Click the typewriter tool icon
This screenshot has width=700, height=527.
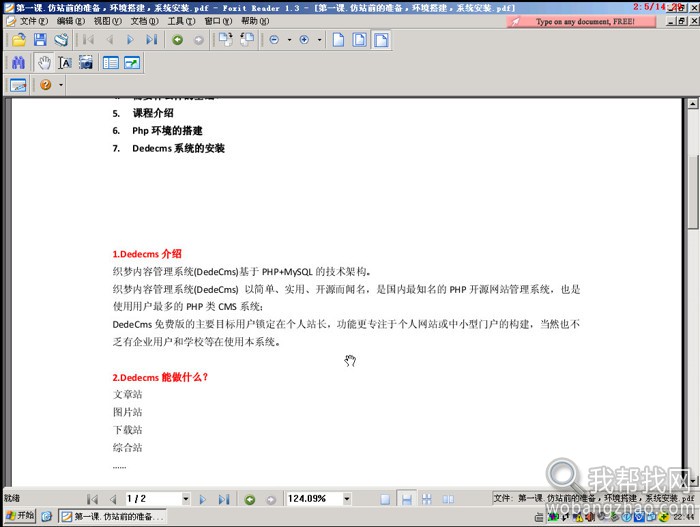[18, 85]
